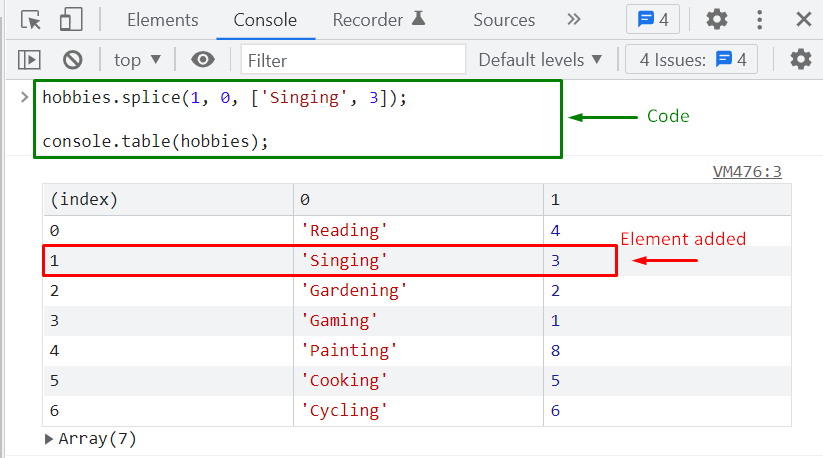Open the Recorder tab
This screenshot has height=458, width=823.
click(x=378, y=20)
